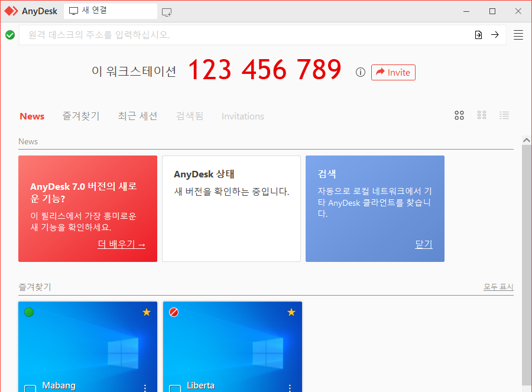Click the connect arrow in address bar
This screenshot has width=532, height=392.
pos(495,35)
